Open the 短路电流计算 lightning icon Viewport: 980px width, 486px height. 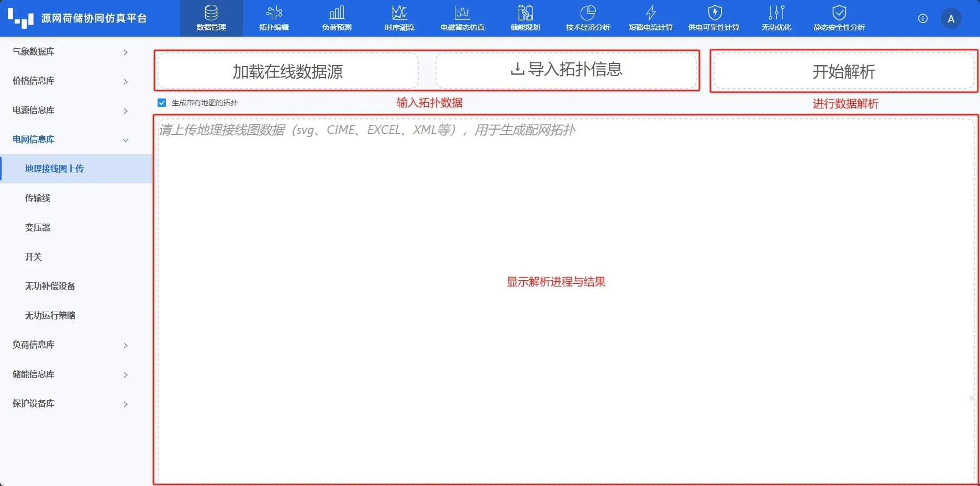(x=651, y=13)
